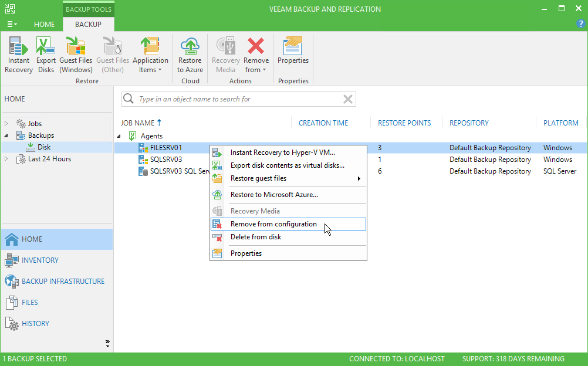
Task: Open the HISTORY view
Action: coord(57,323)
